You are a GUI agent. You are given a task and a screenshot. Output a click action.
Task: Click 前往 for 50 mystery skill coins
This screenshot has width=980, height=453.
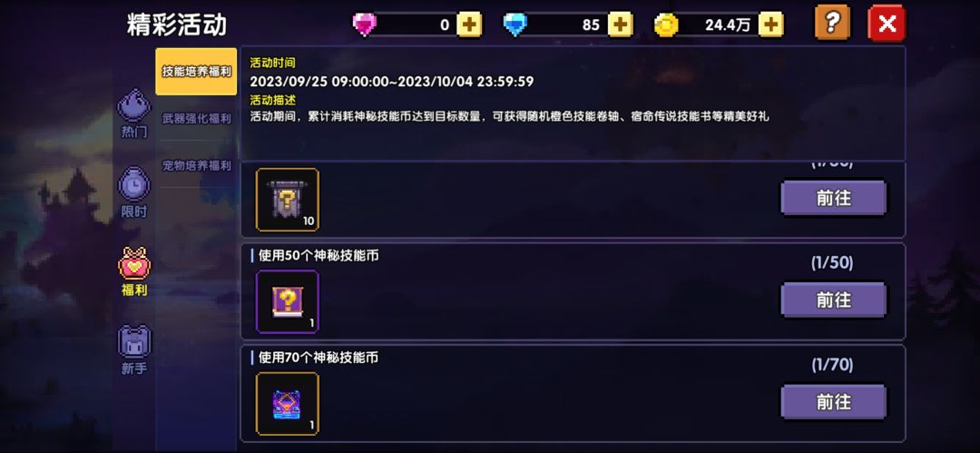pyautogui.click(x=834, y=300)
